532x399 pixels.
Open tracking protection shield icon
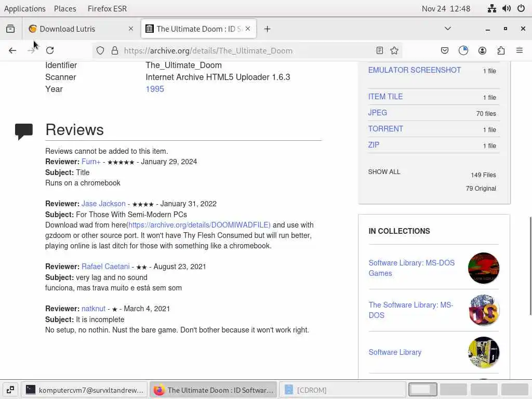tap(100, 50)
